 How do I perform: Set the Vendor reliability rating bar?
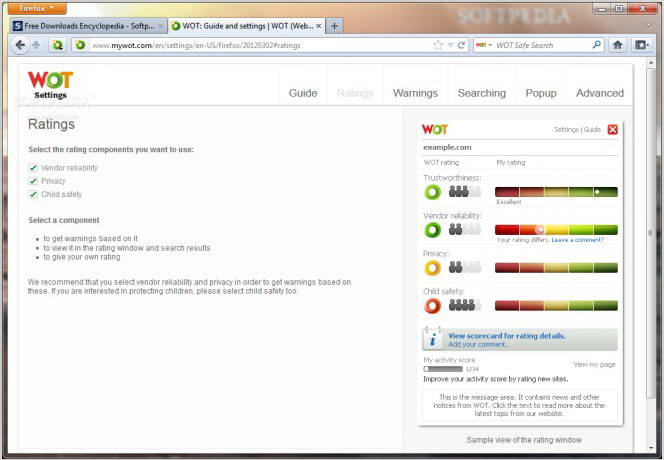[x=556, y=230]
